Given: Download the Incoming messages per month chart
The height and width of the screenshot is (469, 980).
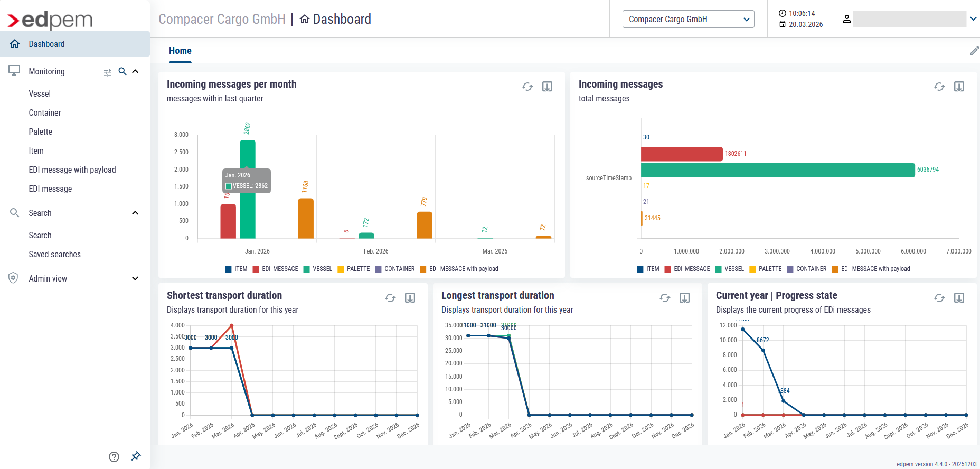Looking at the screenshot, I should coord(547,87).
